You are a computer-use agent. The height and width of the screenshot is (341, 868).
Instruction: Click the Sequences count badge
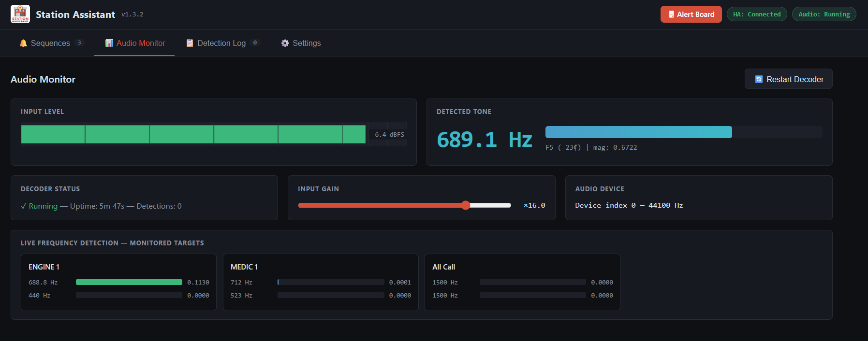coord(79,43)
